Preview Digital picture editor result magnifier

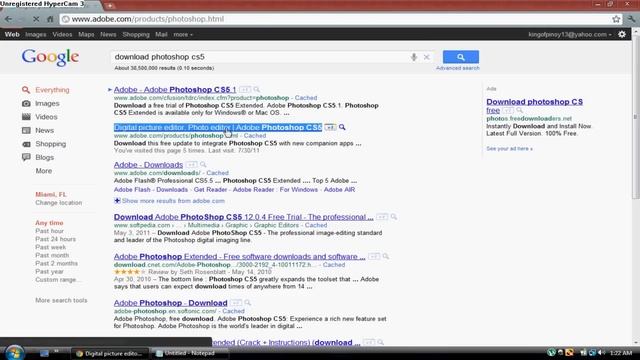point(342,127)
